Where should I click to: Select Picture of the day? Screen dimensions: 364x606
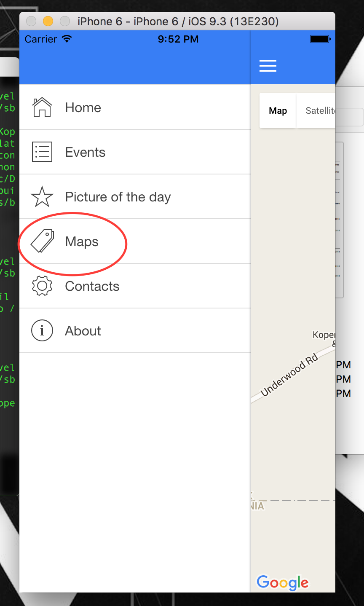click(x=118, y=197)
